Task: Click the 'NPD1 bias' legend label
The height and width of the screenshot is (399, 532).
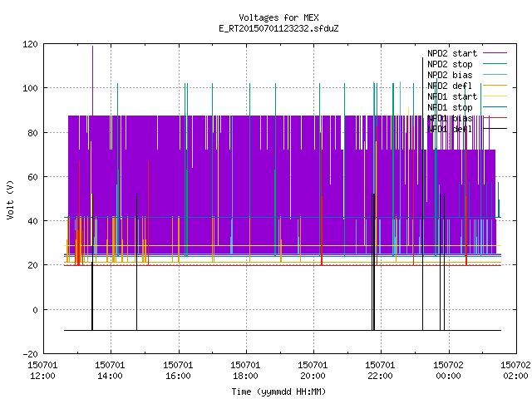Action: coord(450,118)
